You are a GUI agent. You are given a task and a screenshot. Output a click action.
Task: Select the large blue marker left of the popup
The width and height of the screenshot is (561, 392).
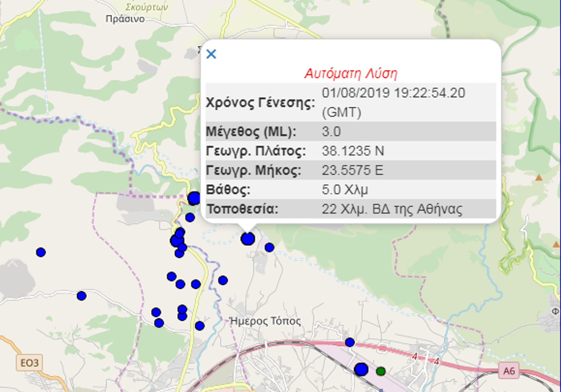(194, 198)
